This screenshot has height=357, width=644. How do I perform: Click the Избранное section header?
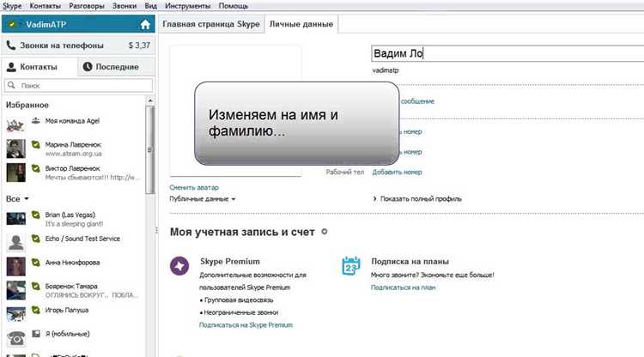pyautogui.click(x=27, y=105)
